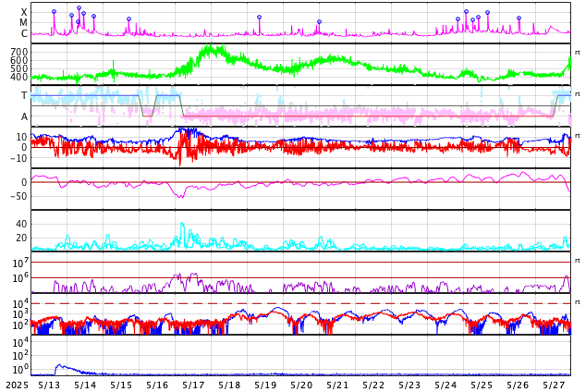Click the A sector axis label
Image resolution: width=586 pixels, height=392 pixels.
tap(24, 116)
